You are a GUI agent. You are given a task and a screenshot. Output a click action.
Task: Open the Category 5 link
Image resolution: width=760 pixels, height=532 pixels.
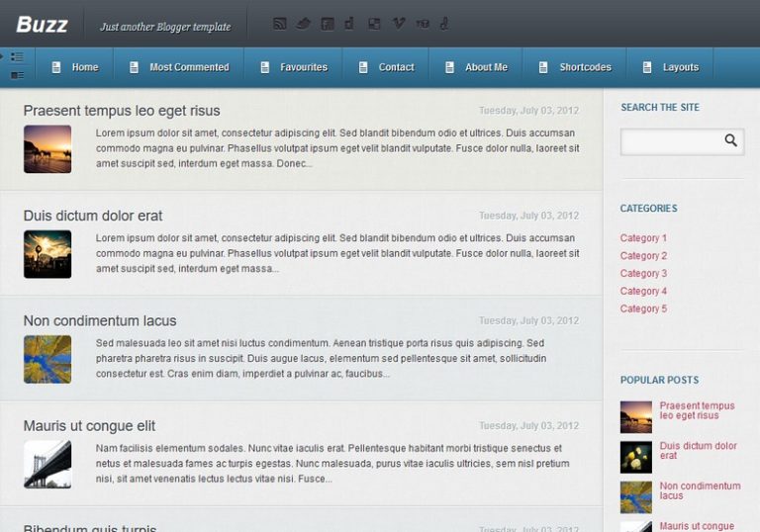643,309
